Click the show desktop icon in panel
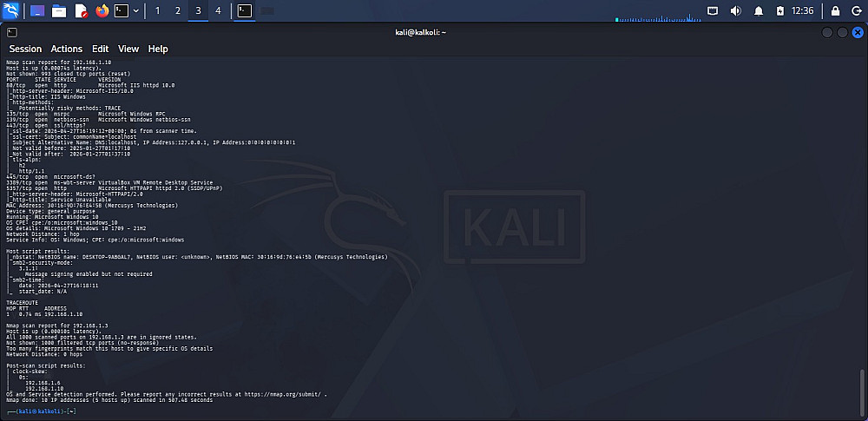Screen dimensions: 868x421 point(37,10)
